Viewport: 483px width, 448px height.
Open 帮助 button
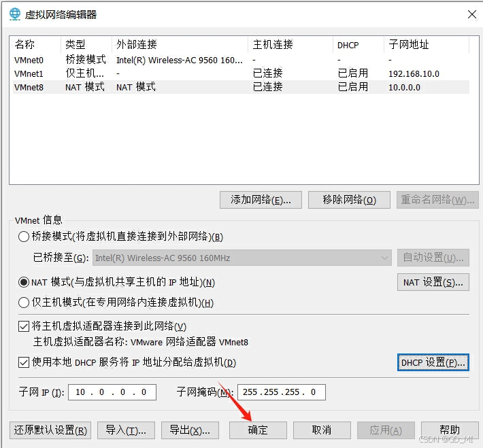point(450,430)
